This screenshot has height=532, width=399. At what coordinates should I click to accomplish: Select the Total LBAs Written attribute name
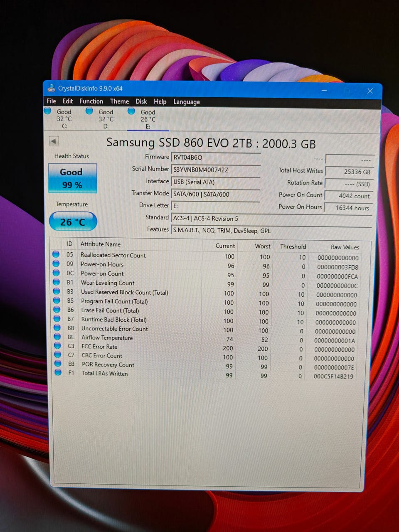pyautogui.click(x=105, y=373)
